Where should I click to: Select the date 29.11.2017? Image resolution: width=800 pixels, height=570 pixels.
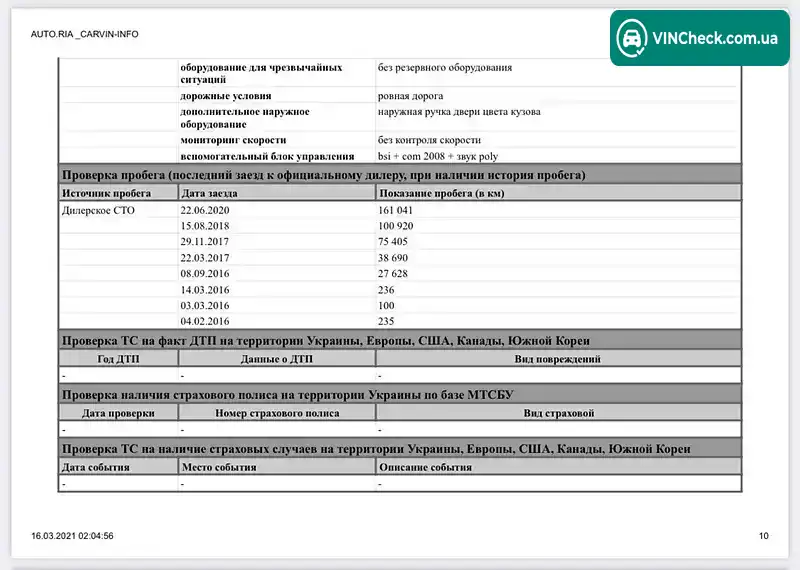click(205, 241)
